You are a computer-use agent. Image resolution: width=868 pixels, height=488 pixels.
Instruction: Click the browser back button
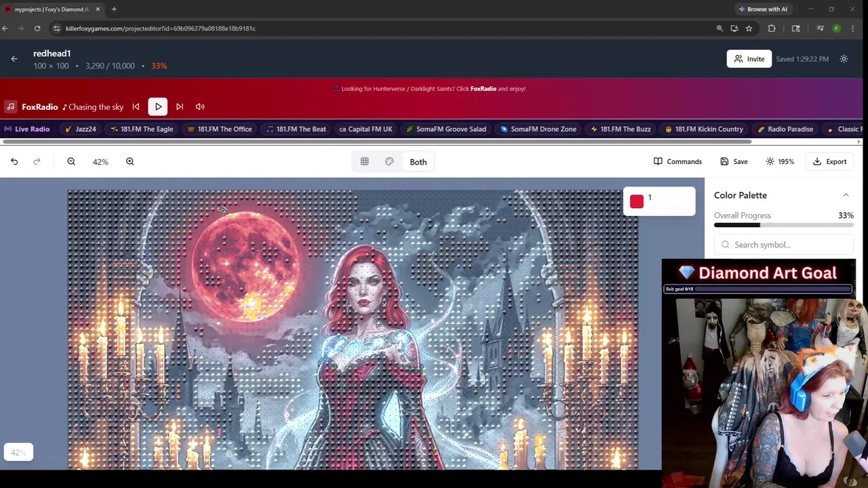[5, 28]
